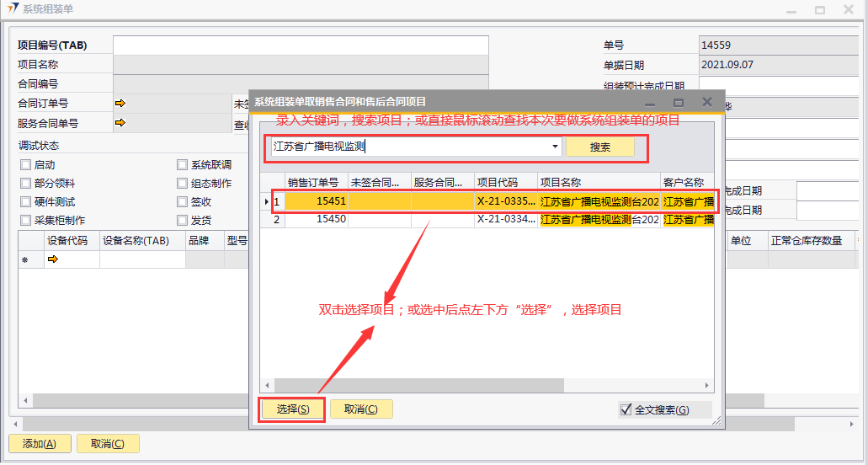Click the 选择(S) button

[291, 409]
